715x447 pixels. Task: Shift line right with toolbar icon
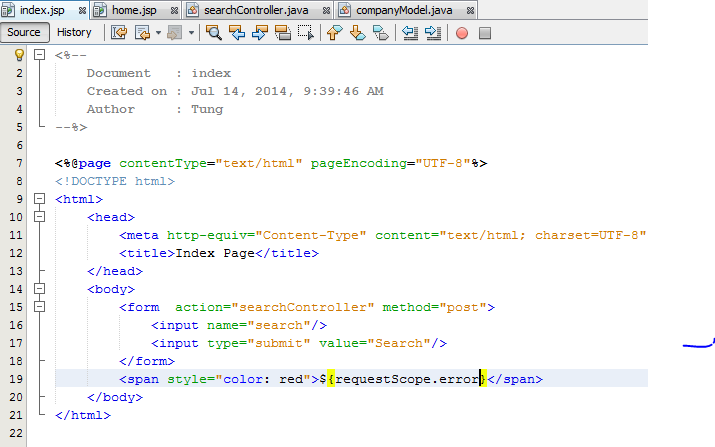click(433, 33)
